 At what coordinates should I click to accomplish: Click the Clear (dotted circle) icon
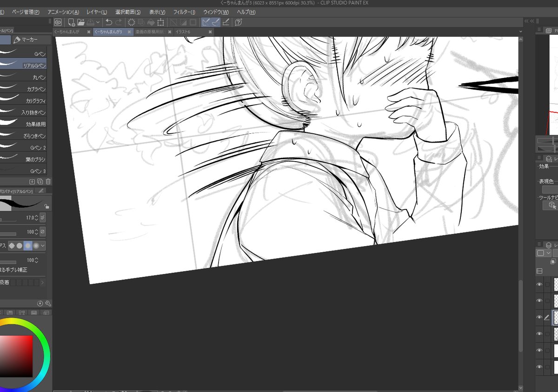point(131,22)
